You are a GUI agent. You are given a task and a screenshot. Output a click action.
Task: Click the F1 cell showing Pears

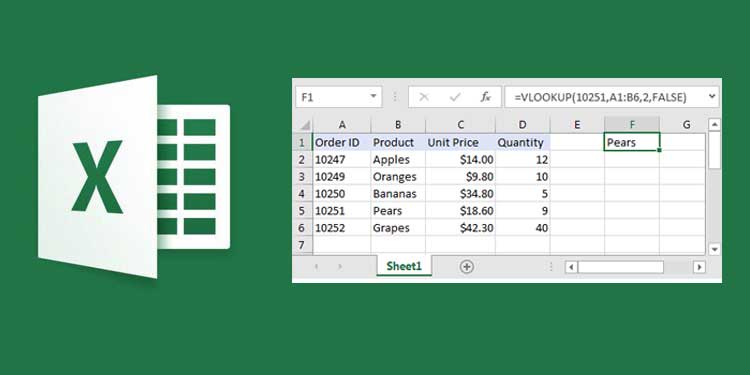pyautogui.click(x=632, y=142)
